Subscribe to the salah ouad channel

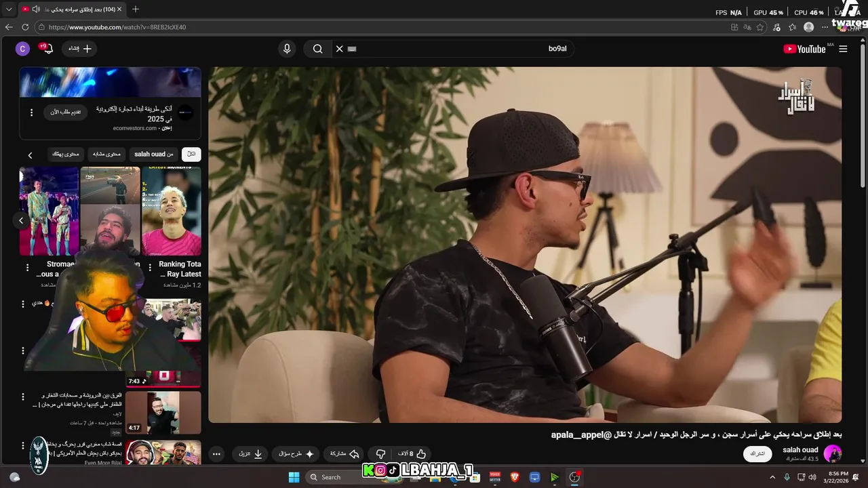[x=757, y=453]
